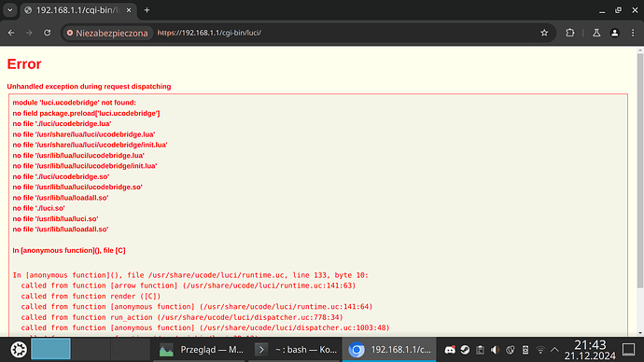
Task: Open the Chrome extensions puzzle icon
Action: coord(569,33)
